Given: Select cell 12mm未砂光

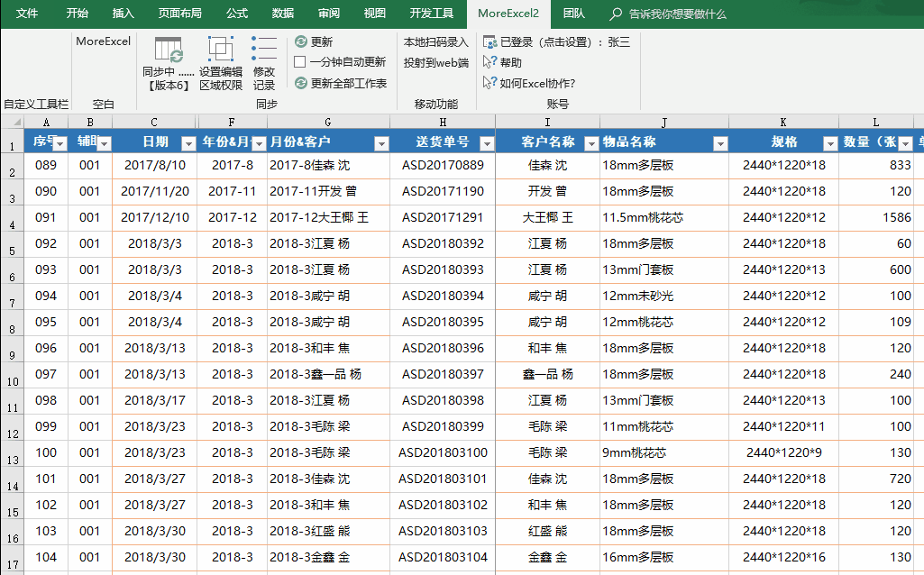Looking at the screenshot, I should (664, 297).
